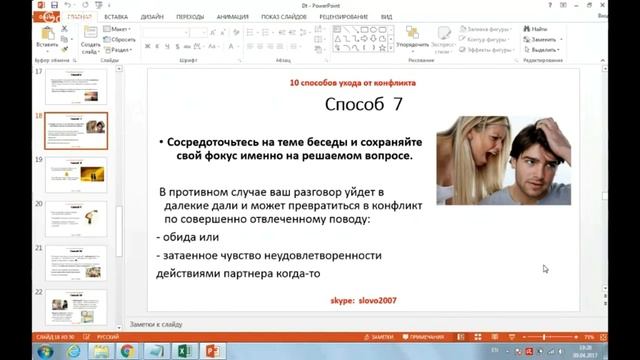
Task: Toggle italic К formatting
Action: [157, 47]
